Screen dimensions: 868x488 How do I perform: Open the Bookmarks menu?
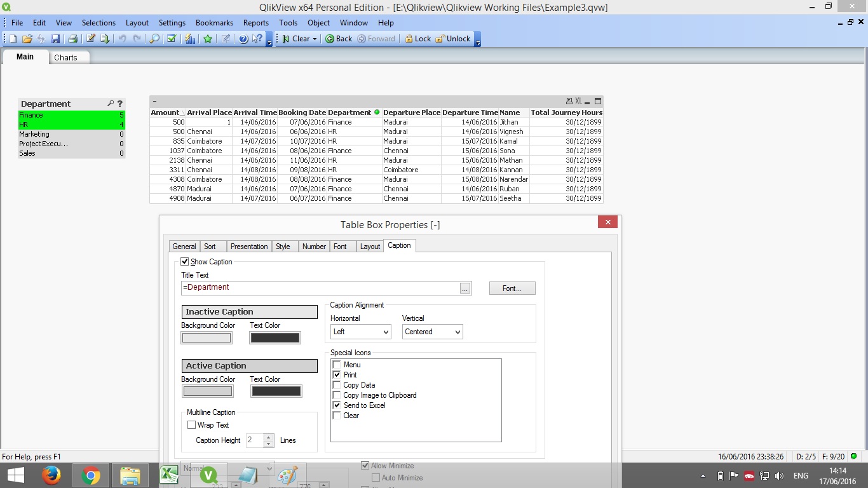pos(214,22)
